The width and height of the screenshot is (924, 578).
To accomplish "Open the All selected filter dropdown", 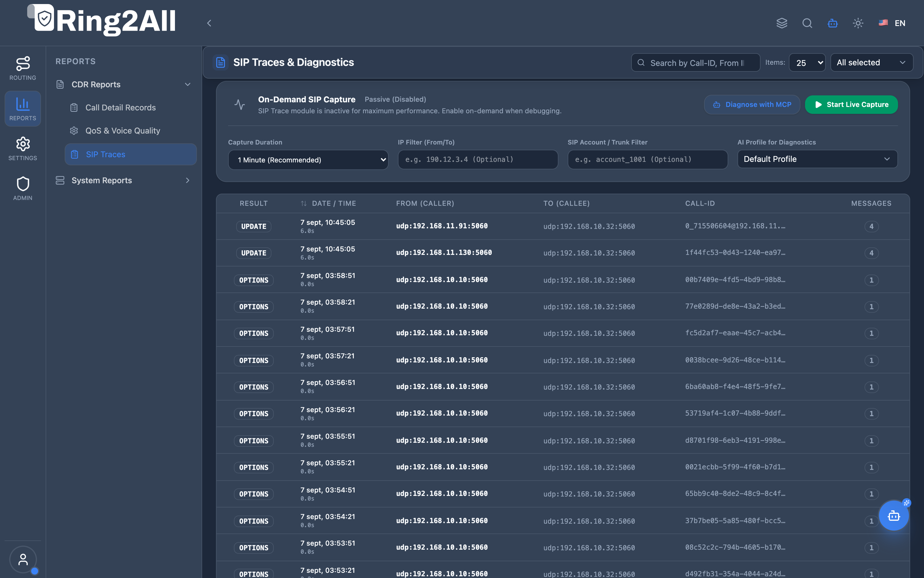I will coord(872,62).
